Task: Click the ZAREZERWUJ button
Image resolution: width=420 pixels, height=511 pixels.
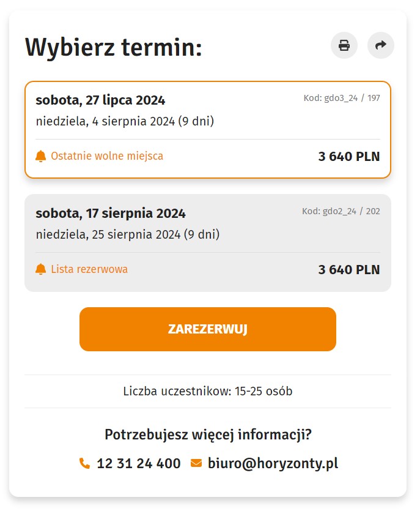Action: 208,329
